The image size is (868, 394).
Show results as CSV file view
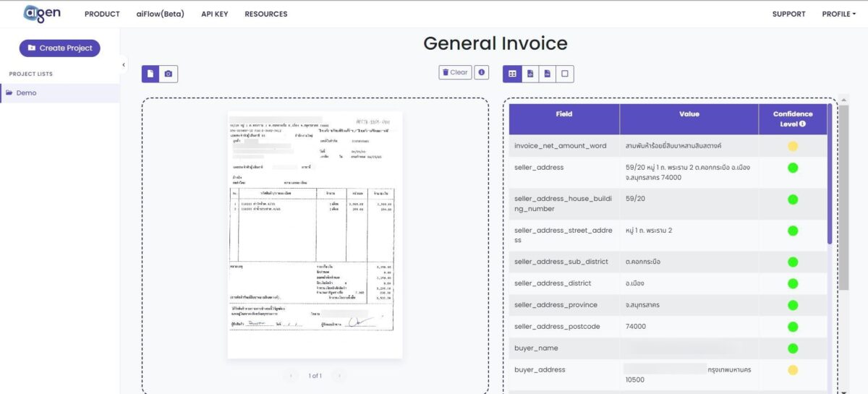coord(548,74)
